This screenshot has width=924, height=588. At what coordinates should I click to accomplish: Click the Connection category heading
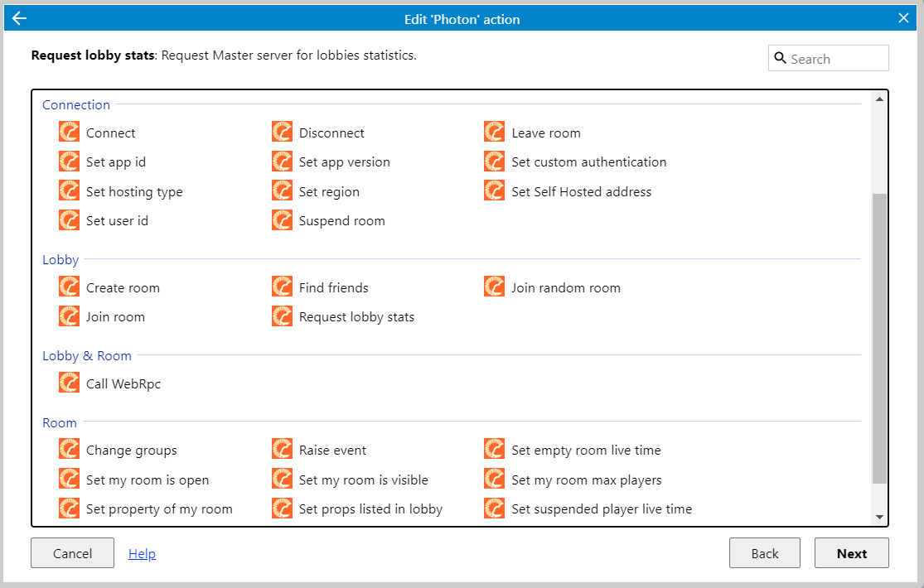click(x=76, y=105)
